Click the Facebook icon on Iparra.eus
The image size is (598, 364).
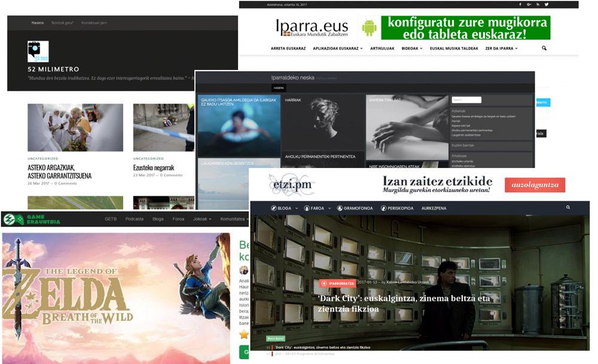tap(520, 4)
